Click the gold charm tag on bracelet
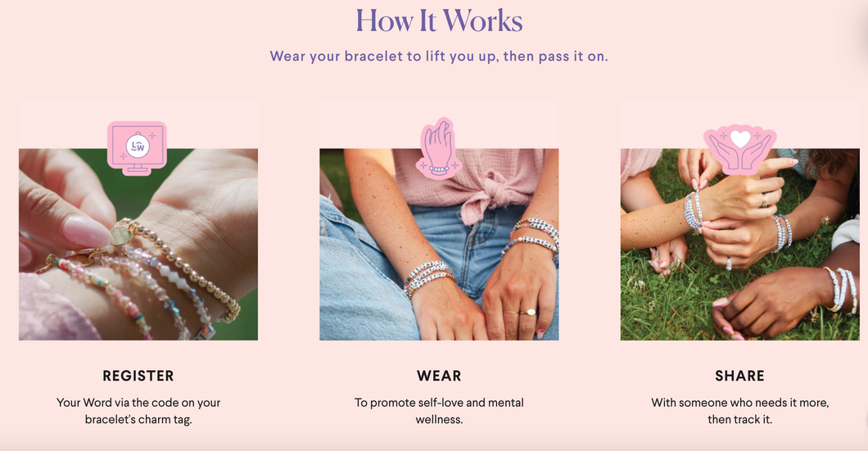The image size is (868, 451). tap(121, 235)
